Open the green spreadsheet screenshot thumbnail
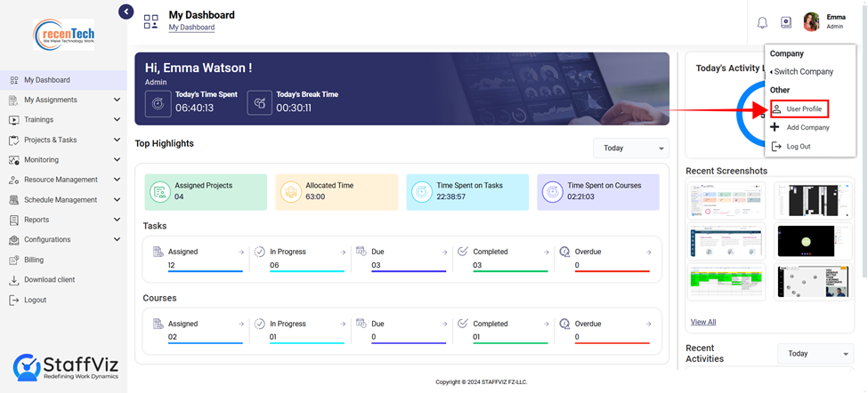The height and width of the screenshot is (393, 868). (726, 282)
